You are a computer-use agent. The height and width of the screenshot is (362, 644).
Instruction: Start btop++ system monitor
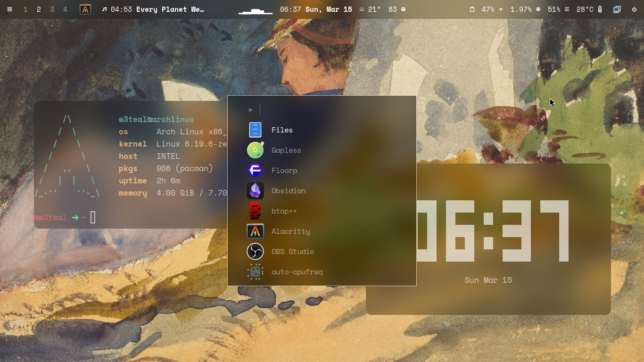click(x=284, y=211)
